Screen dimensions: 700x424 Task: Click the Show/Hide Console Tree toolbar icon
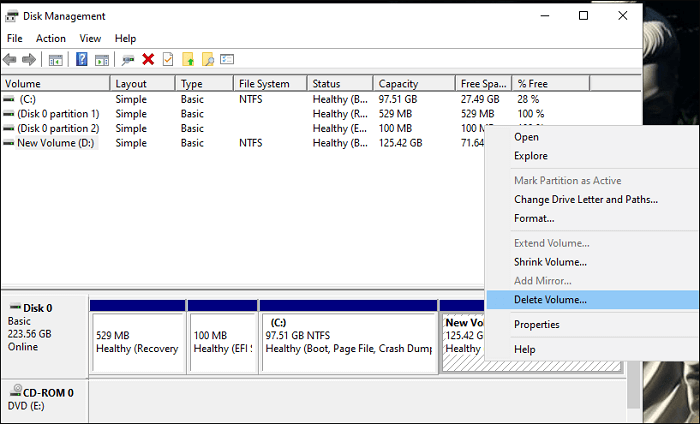pyautogui.click(x=56, y=60)
